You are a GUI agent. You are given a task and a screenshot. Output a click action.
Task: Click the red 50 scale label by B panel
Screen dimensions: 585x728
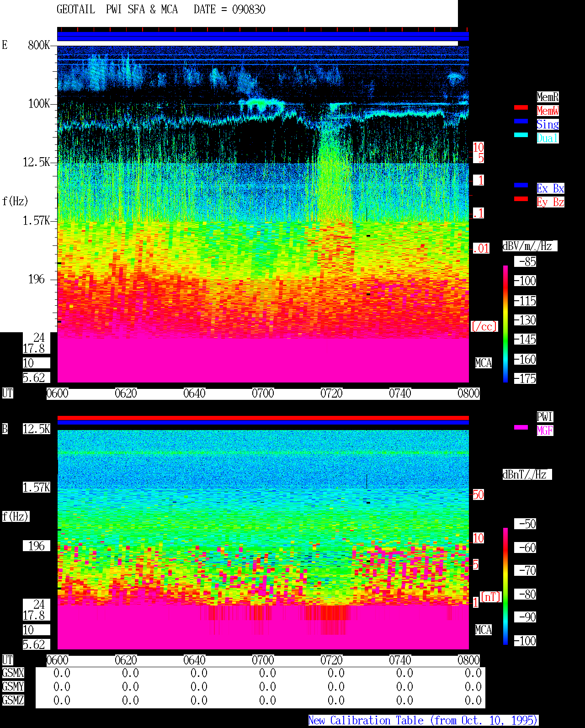click(x=478, y=494)
